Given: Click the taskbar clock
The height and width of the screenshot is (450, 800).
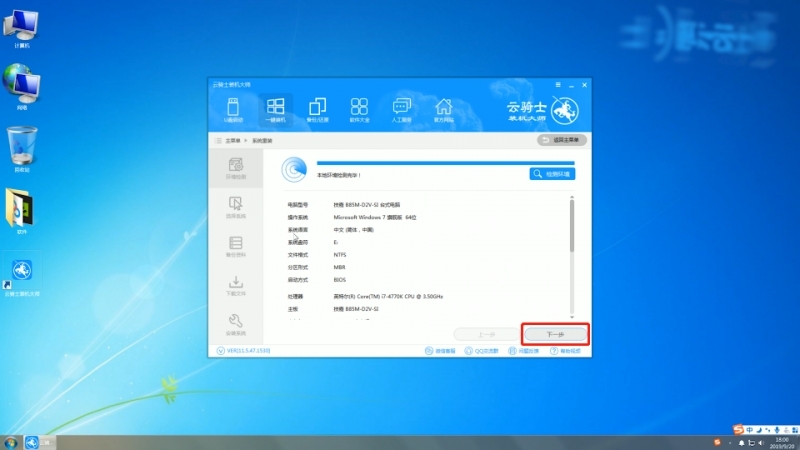Looking at the screenshot, I should pos(782,442).
